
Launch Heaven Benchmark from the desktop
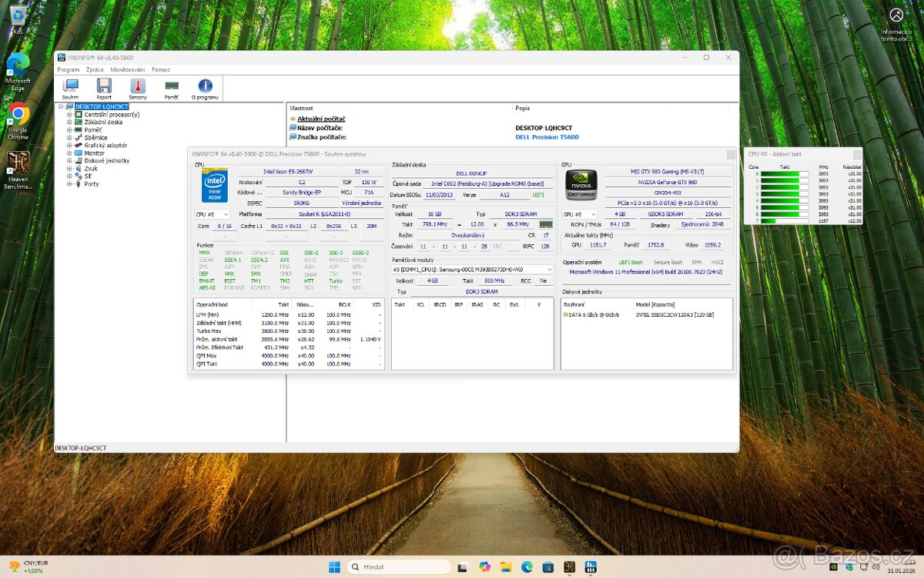[17, 164]
